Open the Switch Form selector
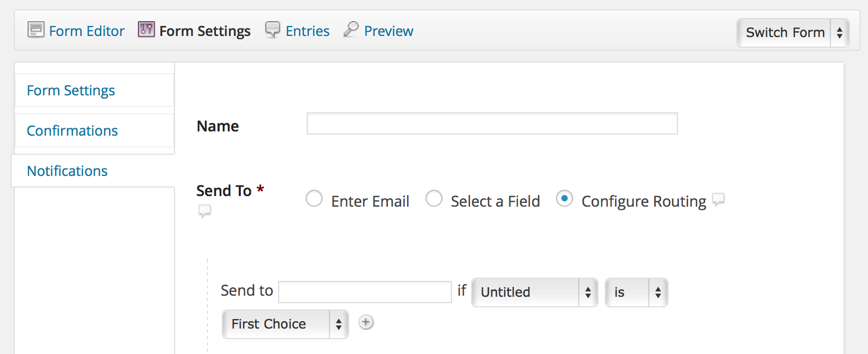 tap(785, 32)
